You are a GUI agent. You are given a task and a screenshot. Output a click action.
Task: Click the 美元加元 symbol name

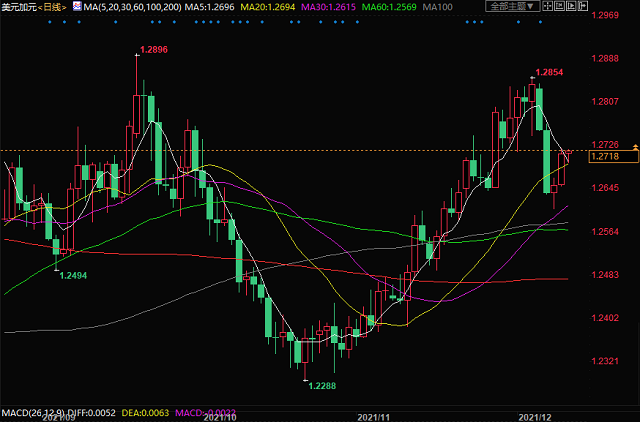pyautogui.click(x=19, y=7)
